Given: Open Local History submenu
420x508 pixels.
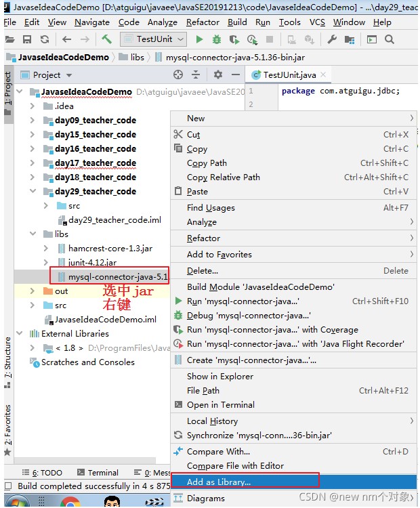Looking at the screenshot, I should pyautogui.click(x=293, y=421).
